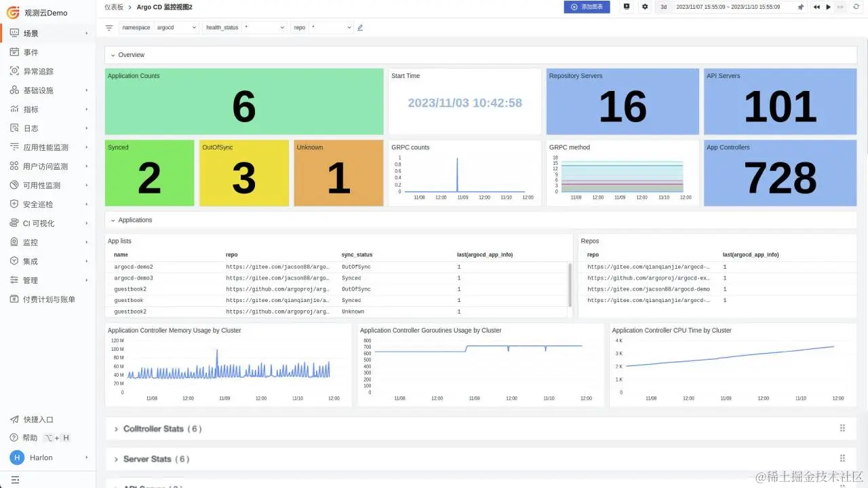Click Start Time value 2023/11/03 10:42:58

[x=465, y=103]
